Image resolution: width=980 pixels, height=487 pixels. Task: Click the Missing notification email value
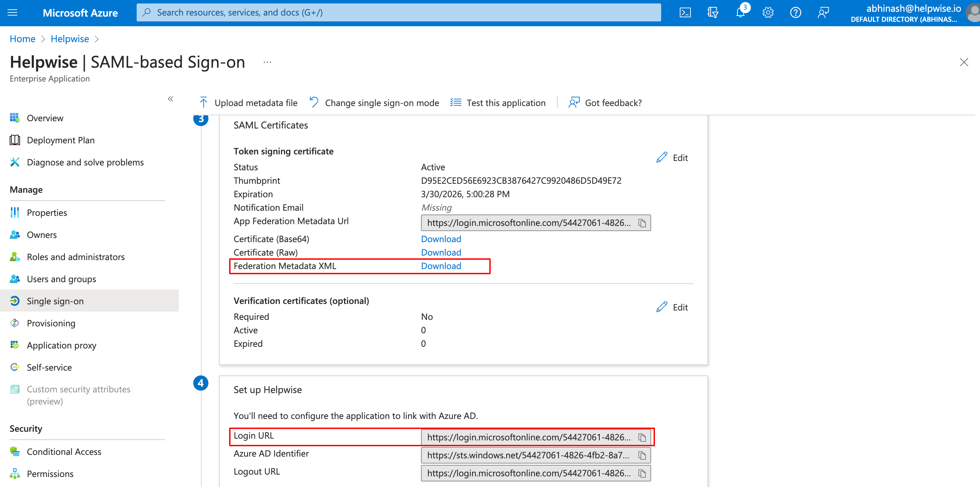(x=437, y=208)
